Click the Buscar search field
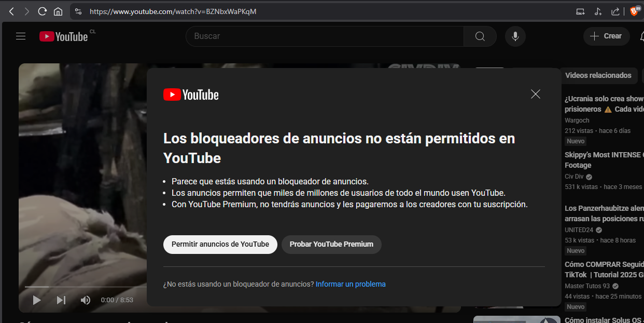Screen dimensions: 644x323 point(325,36)
